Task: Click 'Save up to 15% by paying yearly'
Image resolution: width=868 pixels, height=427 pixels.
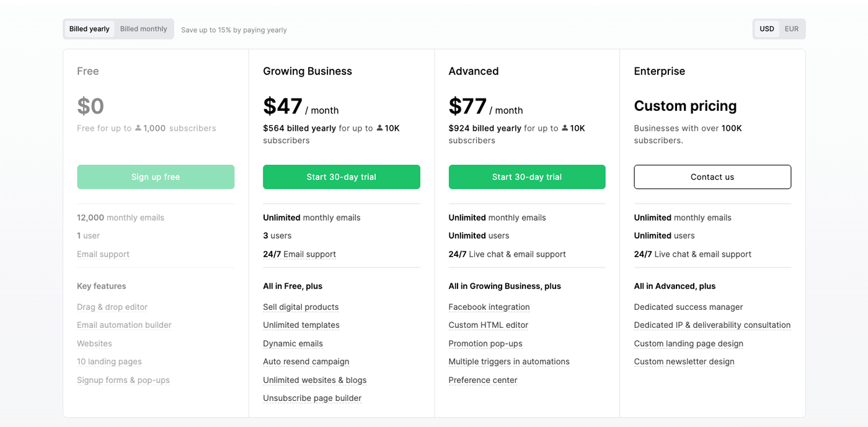Action: (x=234, y=30)
